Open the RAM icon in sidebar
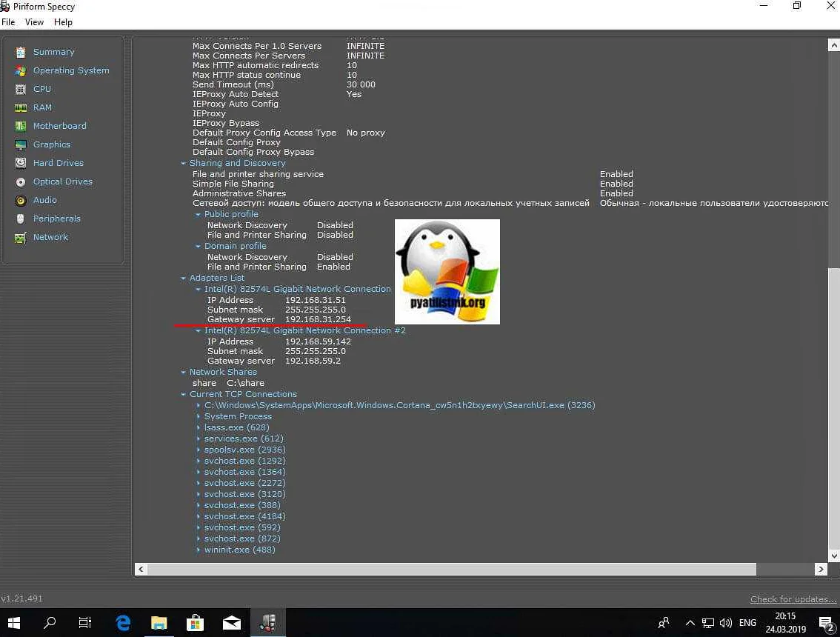 (x=20, y=107)
